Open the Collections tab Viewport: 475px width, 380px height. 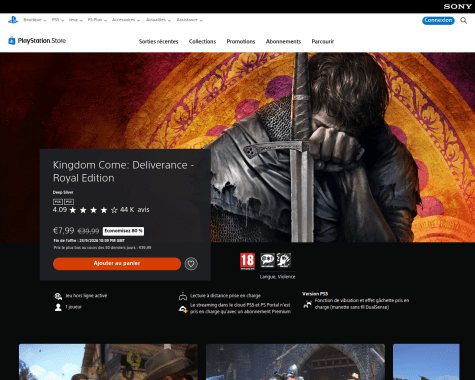tap(202, 42)
